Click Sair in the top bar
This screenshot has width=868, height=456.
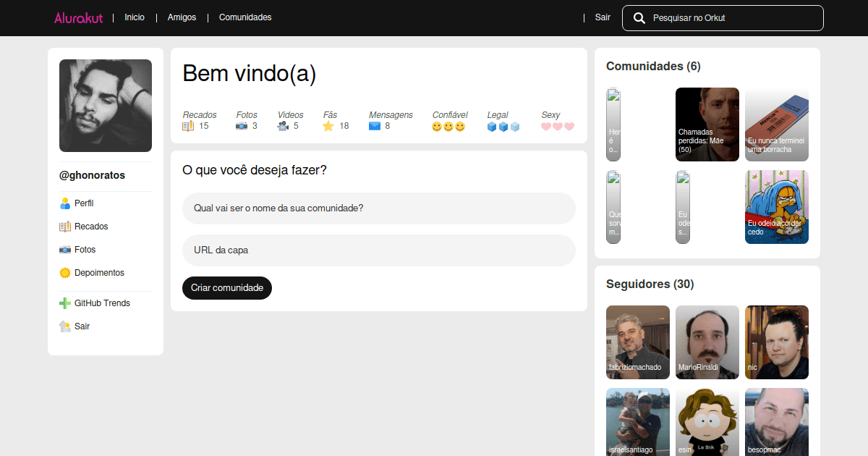(603, 17)
